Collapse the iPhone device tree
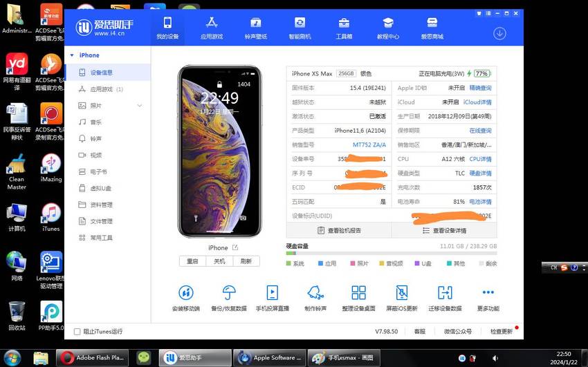The width and height of the screenshot is (588, 367). pos(72,55)
